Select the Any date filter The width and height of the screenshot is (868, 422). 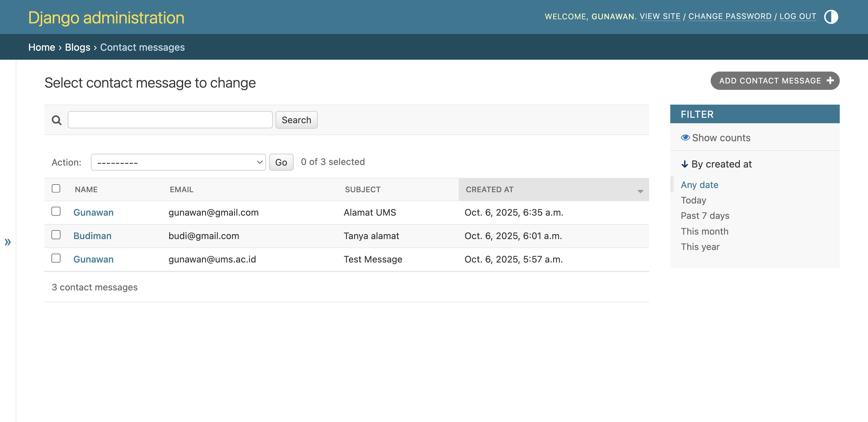699,185
